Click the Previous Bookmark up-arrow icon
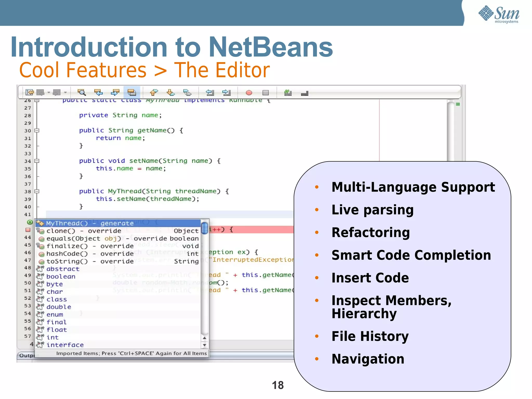 [154, 92]
